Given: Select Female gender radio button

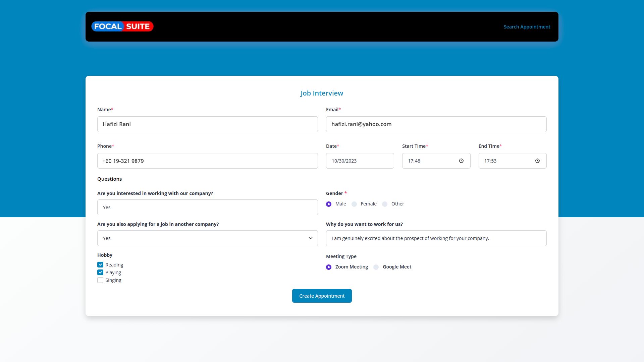Looking at the screenshot, I should pyautogui.click(x=354, y=204).
